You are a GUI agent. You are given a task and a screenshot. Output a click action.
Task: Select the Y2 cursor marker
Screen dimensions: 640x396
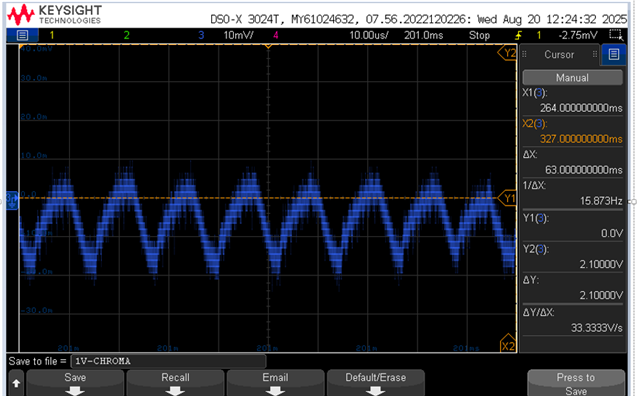click(x=507, y=53)
